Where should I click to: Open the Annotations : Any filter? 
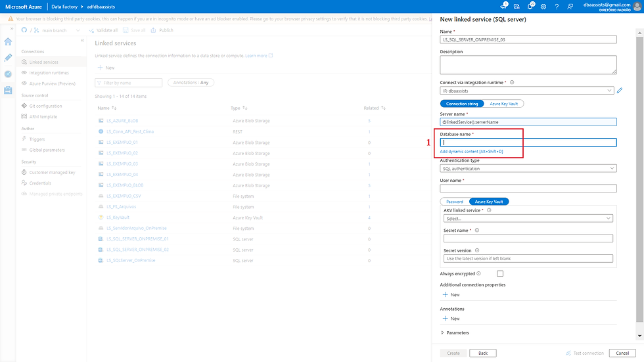[x=191, y=83]
